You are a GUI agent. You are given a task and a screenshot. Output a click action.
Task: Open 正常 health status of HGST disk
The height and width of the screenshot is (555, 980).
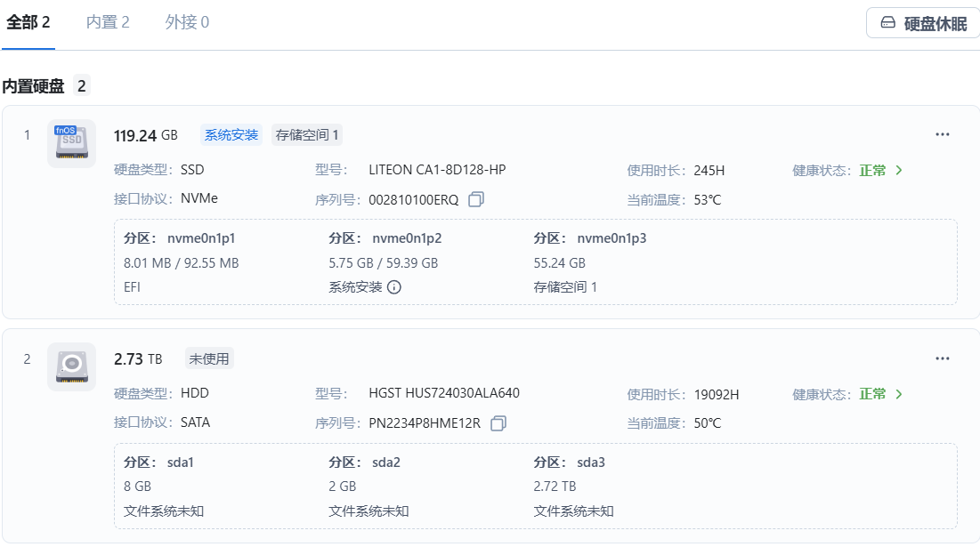[872, 394]
